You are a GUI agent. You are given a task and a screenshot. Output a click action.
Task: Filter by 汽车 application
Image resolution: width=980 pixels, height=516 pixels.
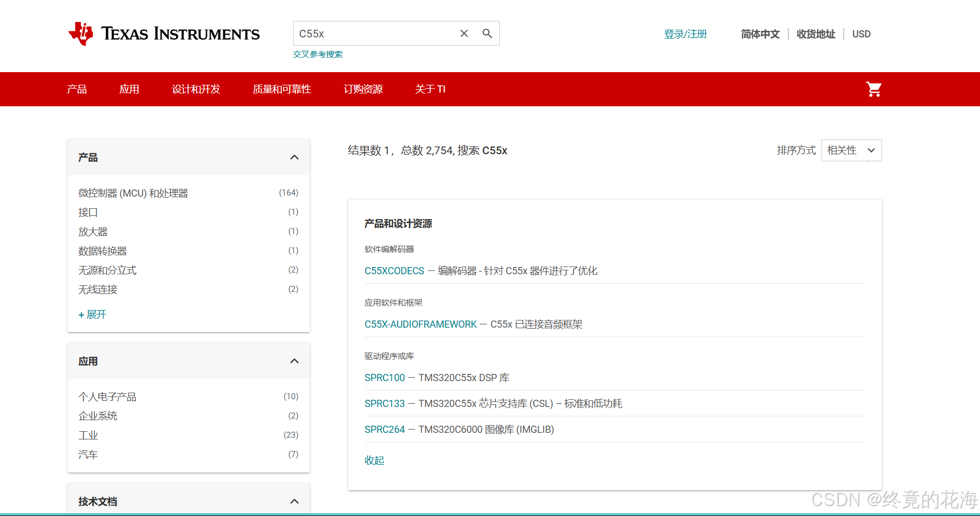pos(88,455)
